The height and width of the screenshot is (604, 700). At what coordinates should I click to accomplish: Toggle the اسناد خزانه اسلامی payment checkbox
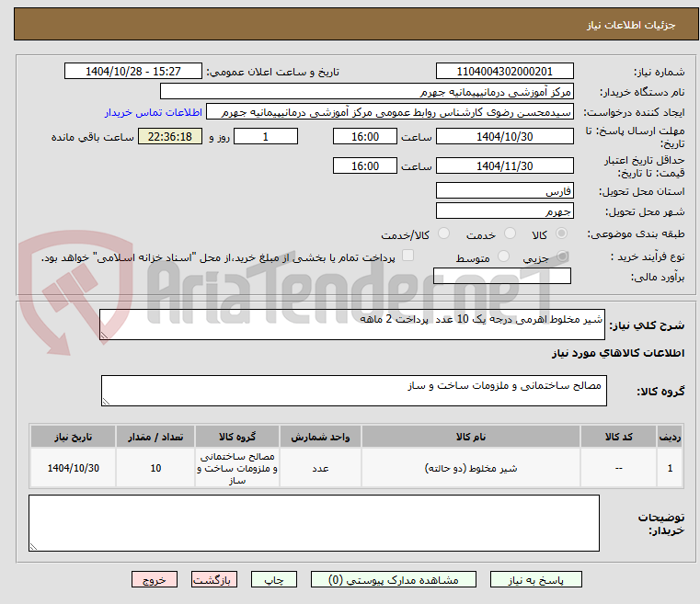[x=408, y=256]
